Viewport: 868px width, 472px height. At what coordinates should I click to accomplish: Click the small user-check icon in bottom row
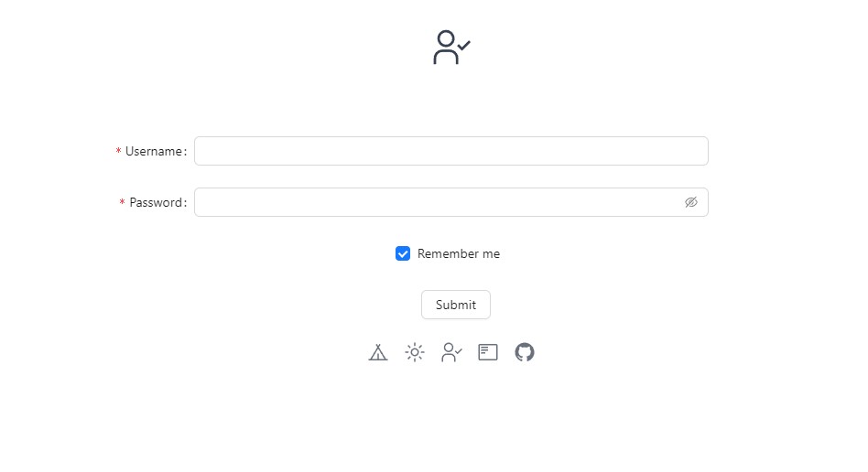(451, 352)
